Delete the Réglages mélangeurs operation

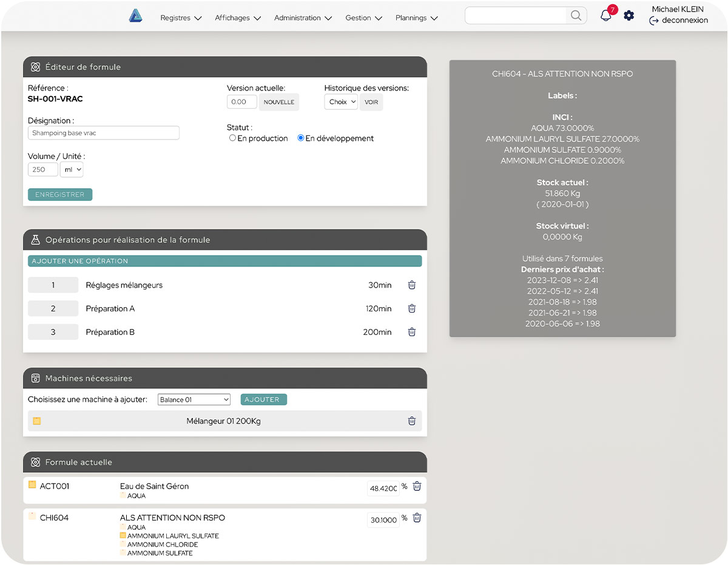pyautogui.click(x=411, y=285)
